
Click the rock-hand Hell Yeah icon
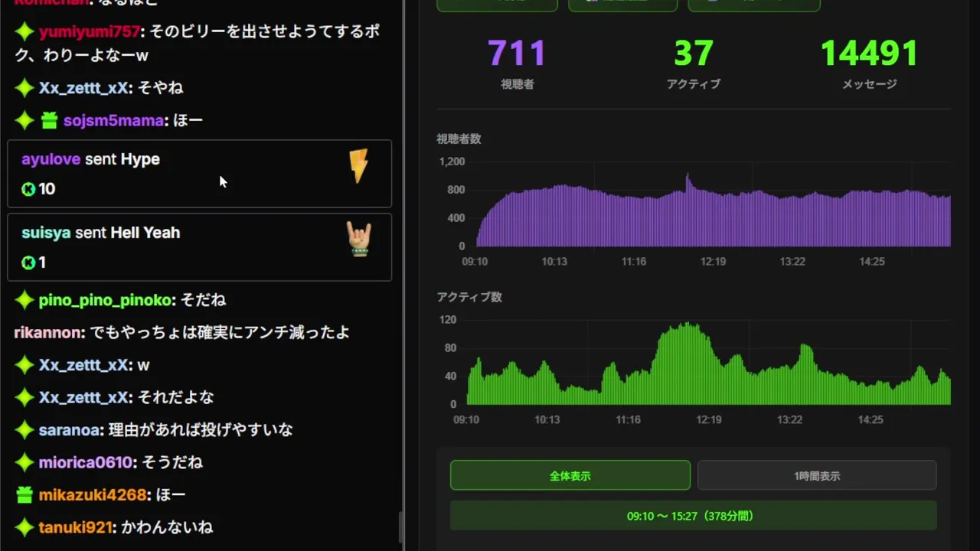point(358,240)
